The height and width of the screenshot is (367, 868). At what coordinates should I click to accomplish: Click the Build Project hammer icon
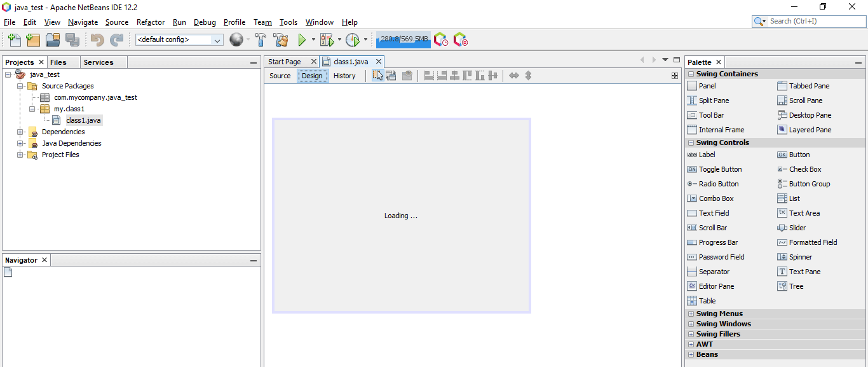click(x=261, y=40)
